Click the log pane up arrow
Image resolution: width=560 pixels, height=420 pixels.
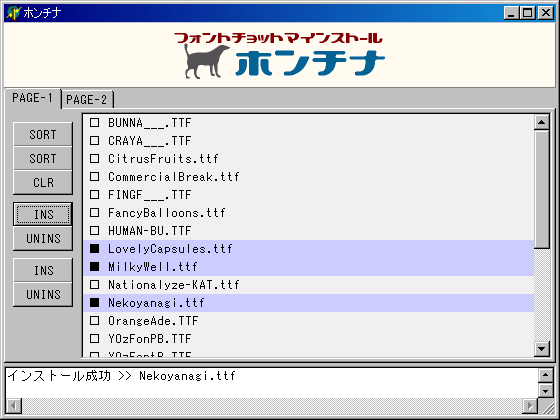click(545, 375)
